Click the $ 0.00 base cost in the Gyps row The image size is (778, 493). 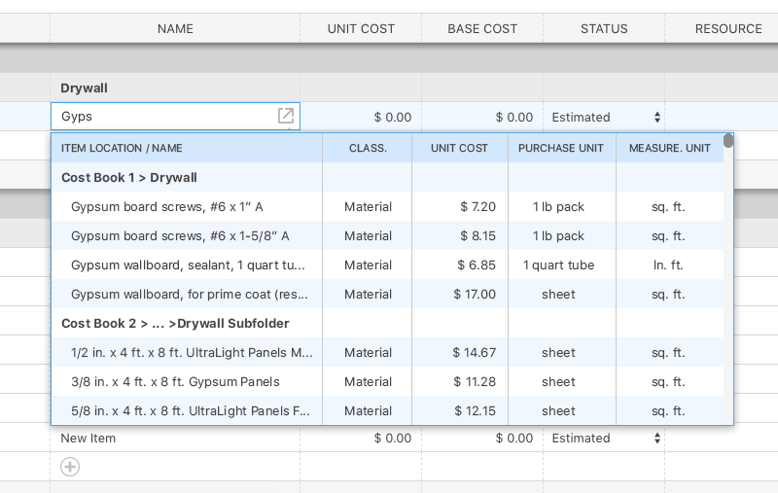pyautogui.click(x=514, y=117)
